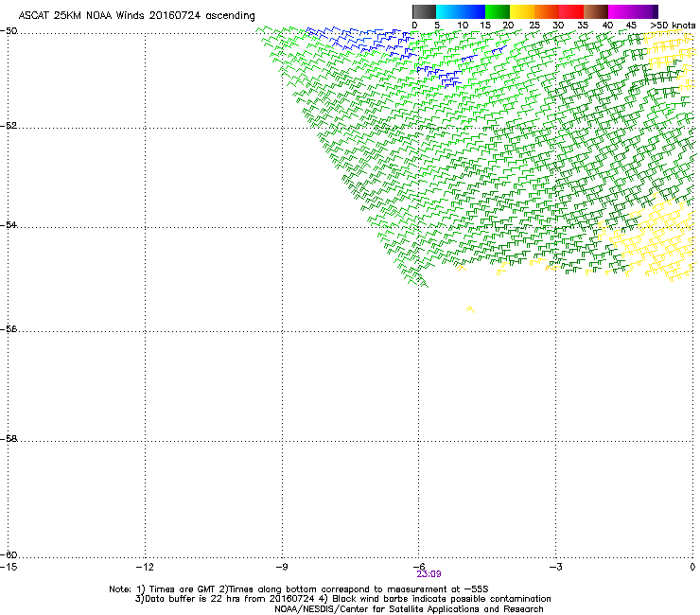The image size is (700, 615).
Task: Click the latitude label '-52'
Action: click(9, 126)
